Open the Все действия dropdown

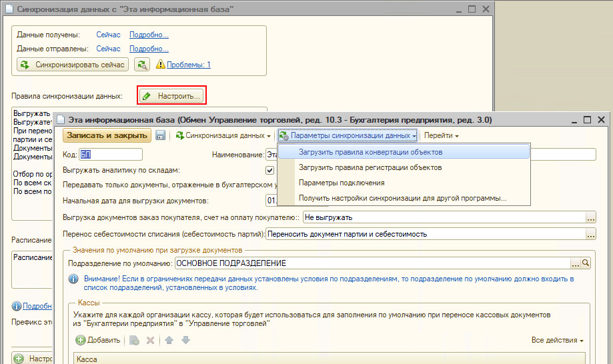557,340
